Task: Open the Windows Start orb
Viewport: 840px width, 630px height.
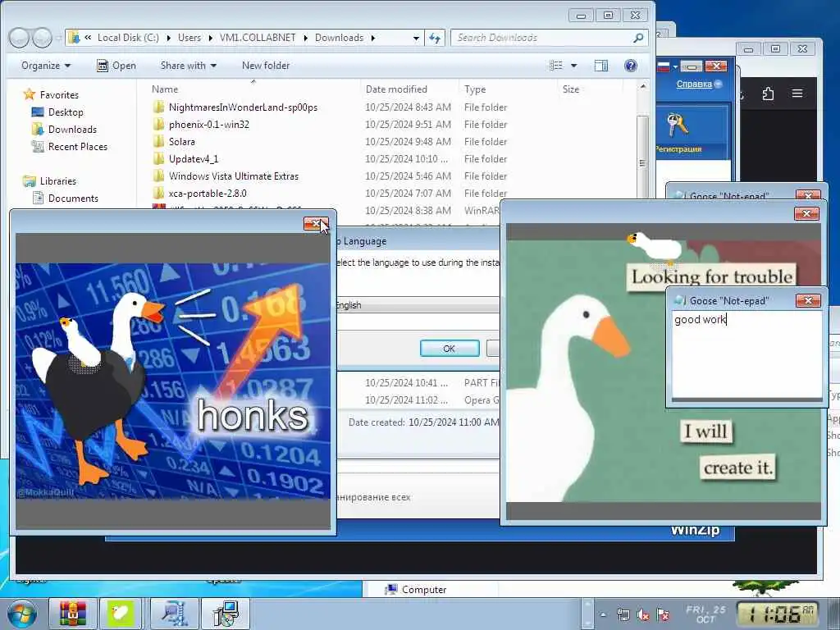Action: (x=21, y=614)
